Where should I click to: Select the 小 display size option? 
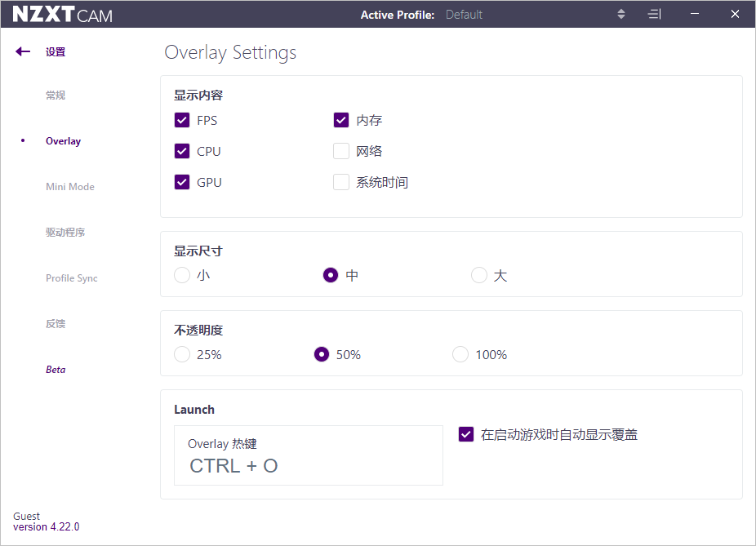182,275
